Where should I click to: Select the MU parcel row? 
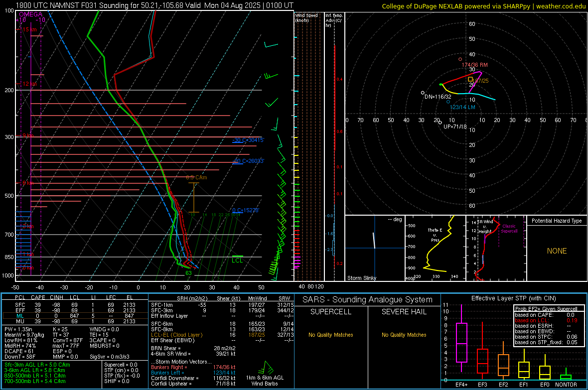coord(75,321)
